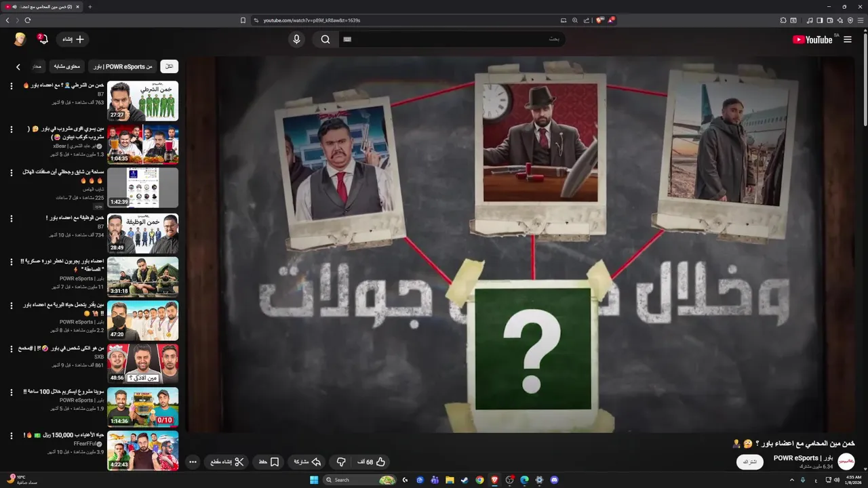Open the Windows Start menu
Image resolution: width=868 pixels, height=488 pixels.
click(314, 480)
